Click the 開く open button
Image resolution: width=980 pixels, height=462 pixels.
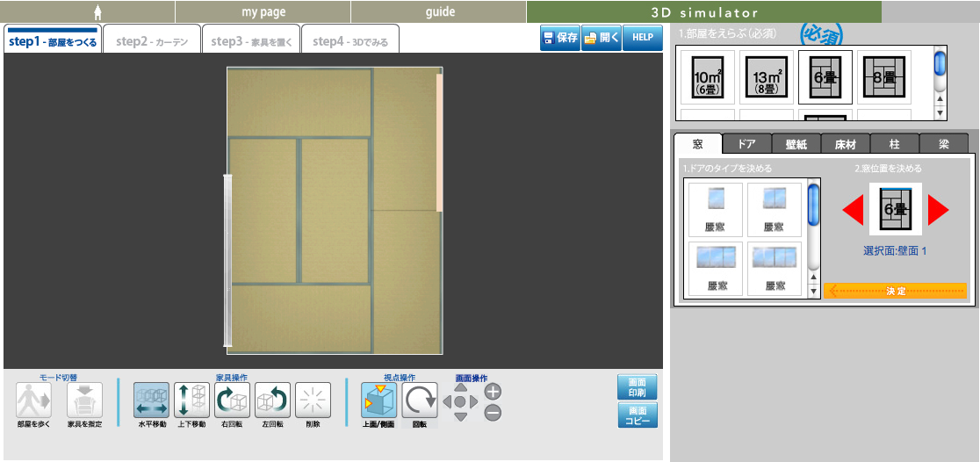point(602,38)
